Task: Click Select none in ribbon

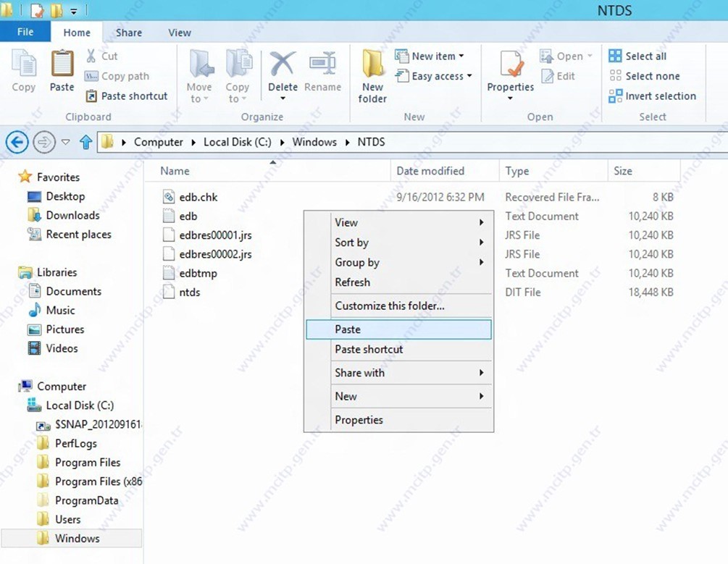Action: 644,76
